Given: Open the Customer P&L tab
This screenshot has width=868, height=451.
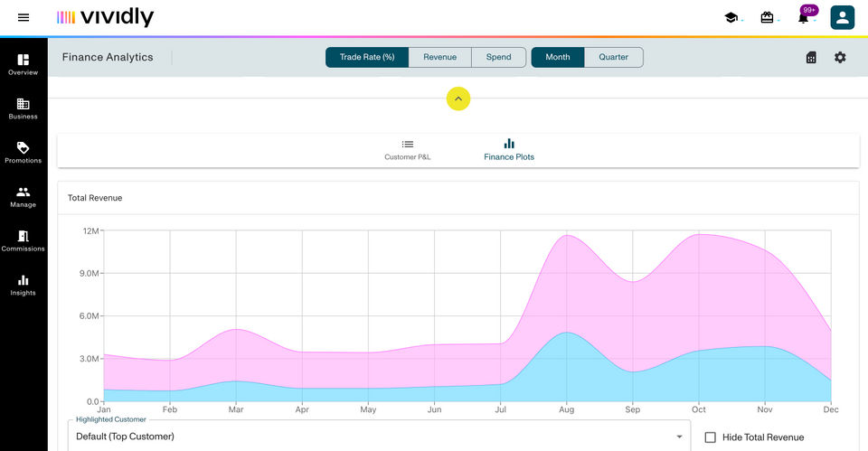Looking at the screenshot, I should (408, 150).
